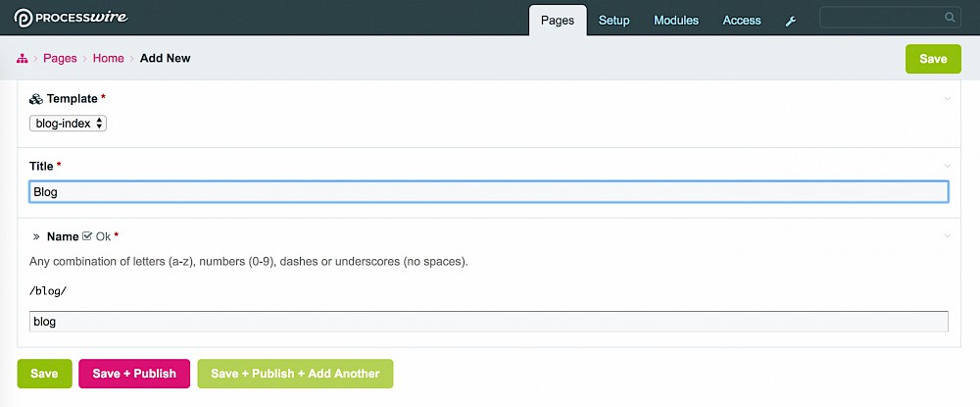Click the 'Any combination of letters' description
This screenshot has height=407, width=980.
[x=249, y=261]
